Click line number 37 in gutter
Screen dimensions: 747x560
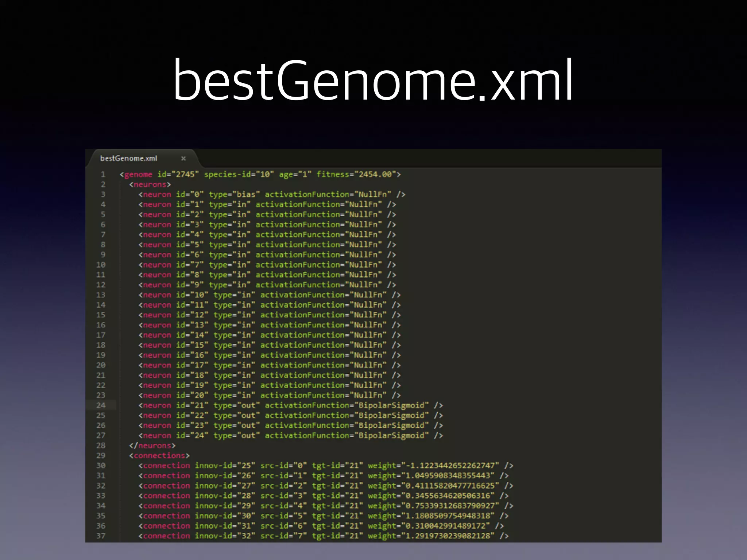(x=101, y=536)
